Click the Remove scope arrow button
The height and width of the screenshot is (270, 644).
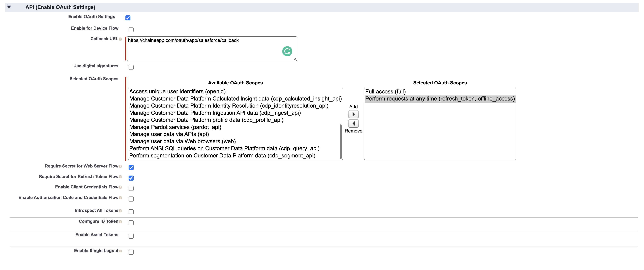[x=353, y=124]
